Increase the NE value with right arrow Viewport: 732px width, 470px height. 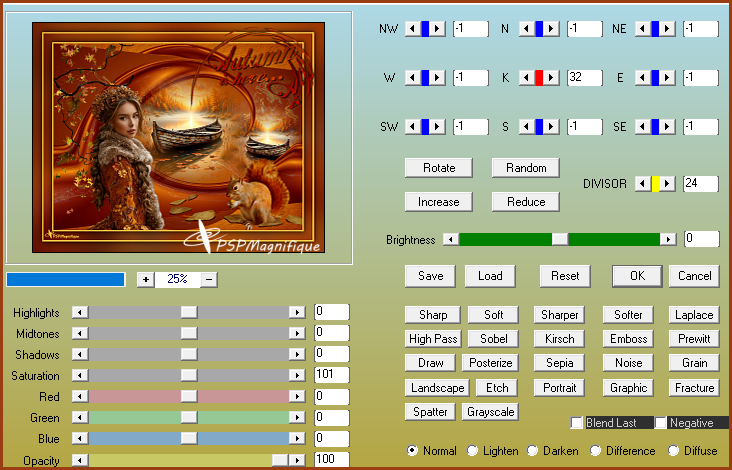pyautogui.click(x=668, y=29)
